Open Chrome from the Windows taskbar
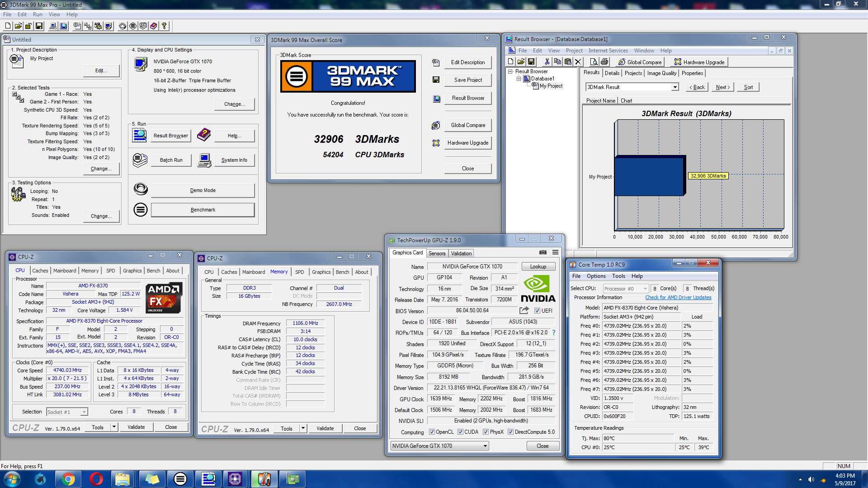This screenshot has height=488, width=868. pos(68,479)
